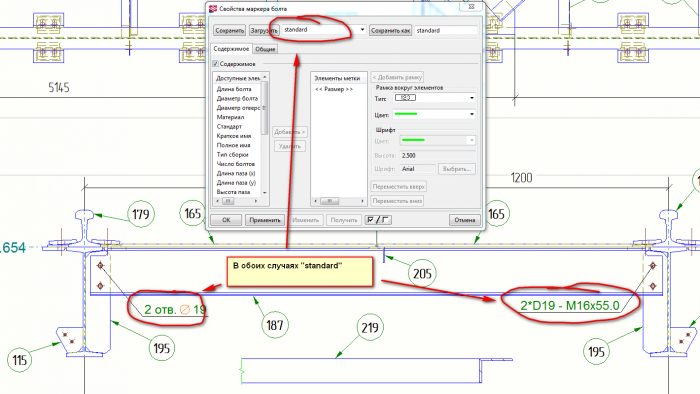The width and height of the screenshot is (700, 394).
Task: Select the Содержимое tab
Action: click(x=231, y=49)
